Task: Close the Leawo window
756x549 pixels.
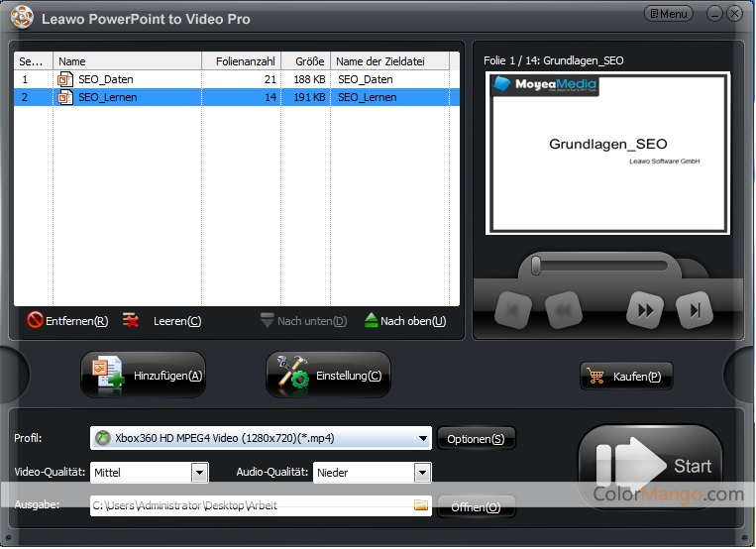Action: pos(734,14)
